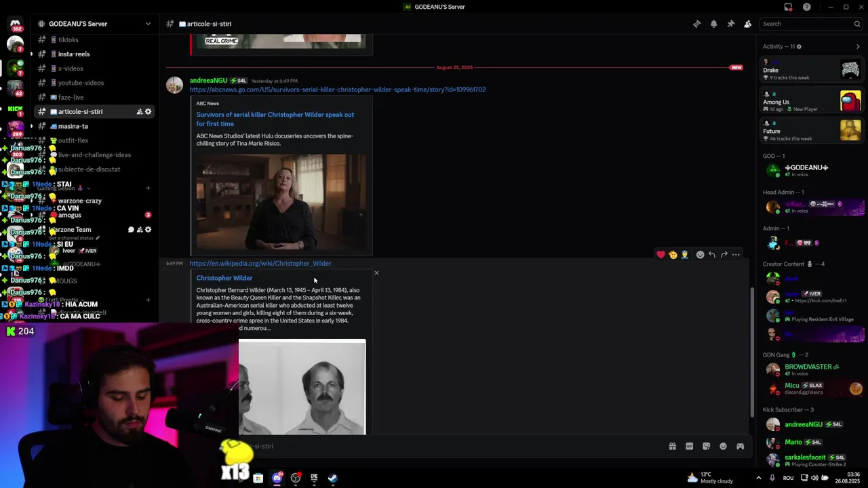Open the Future activity card
The image size is (868, 488).
coord(812,131)
